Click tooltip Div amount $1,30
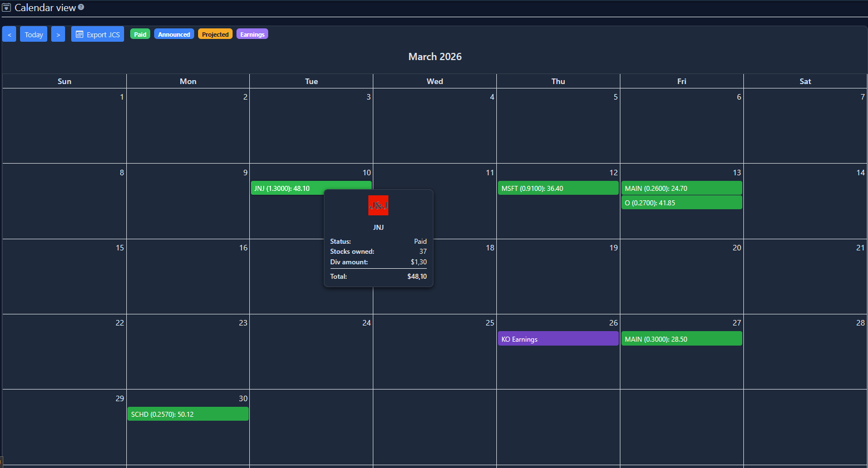Screen dimensions: 868x468 (418, 262)
